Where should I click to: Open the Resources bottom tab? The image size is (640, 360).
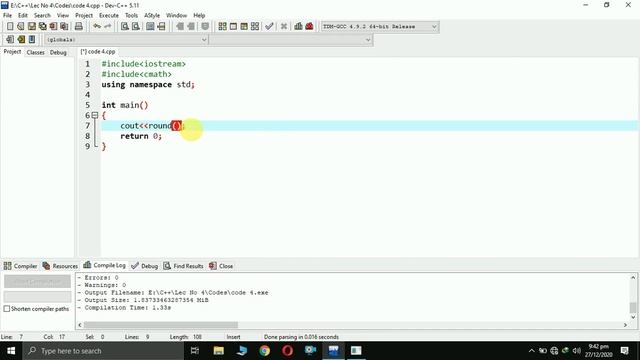60,266
